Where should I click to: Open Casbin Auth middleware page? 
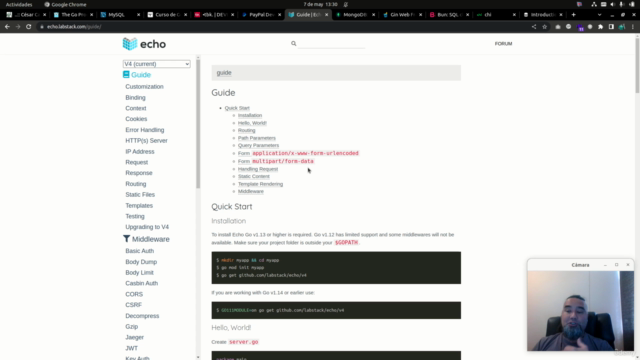pyautogui.click(x=142, y=283)
